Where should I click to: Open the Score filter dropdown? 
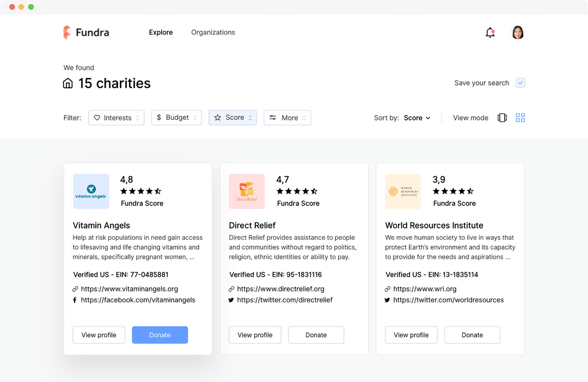point(232,118)
